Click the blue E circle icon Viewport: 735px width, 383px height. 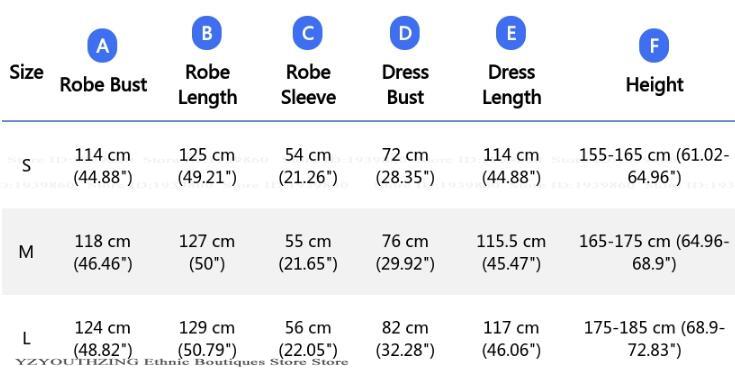(511, 33)
